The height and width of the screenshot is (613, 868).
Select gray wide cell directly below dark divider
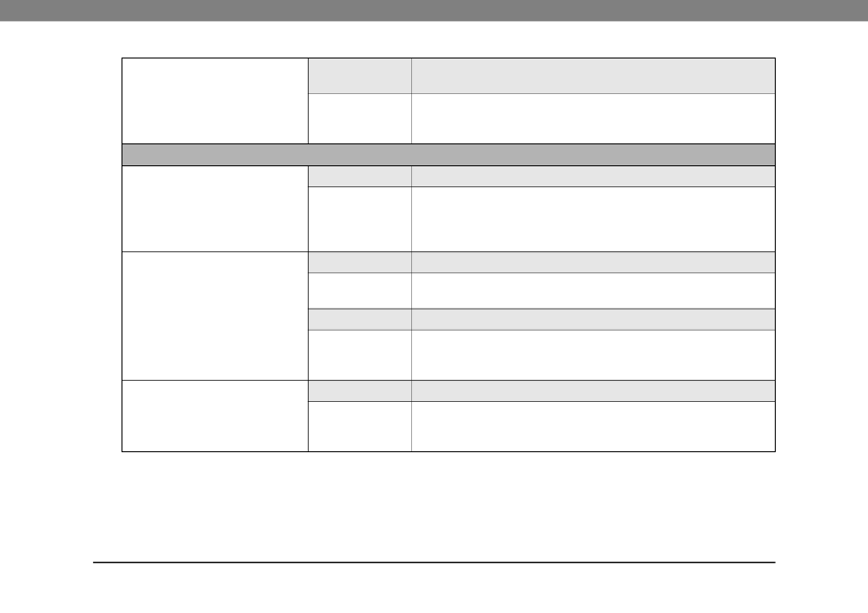point(593,176)
